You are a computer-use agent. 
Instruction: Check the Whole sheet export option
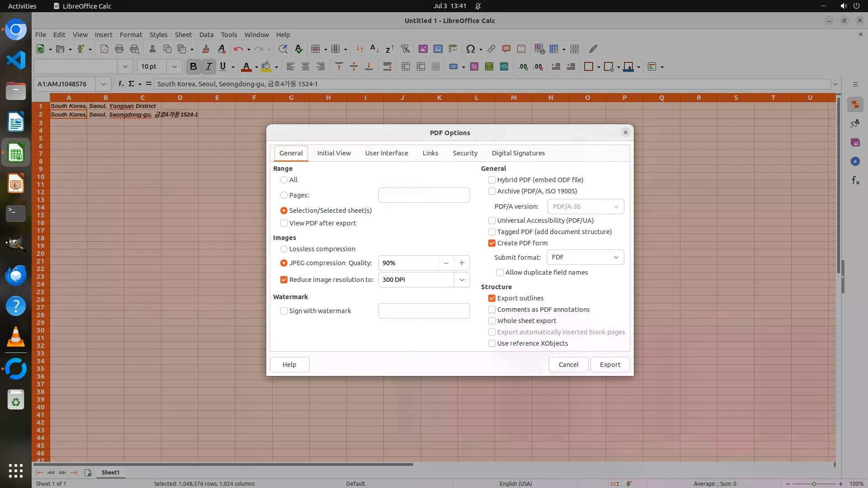coord(492,321)
